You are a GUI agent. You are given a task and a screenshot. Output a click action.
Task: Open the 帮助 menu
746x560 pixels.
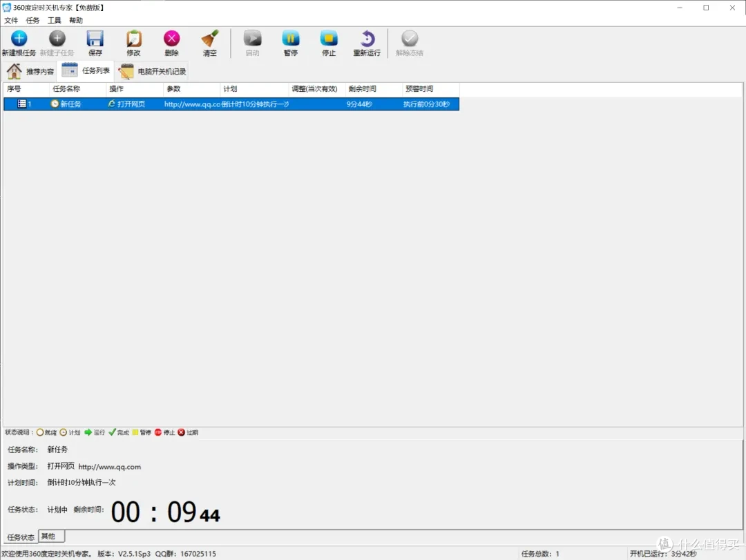[x=76, y=21]
